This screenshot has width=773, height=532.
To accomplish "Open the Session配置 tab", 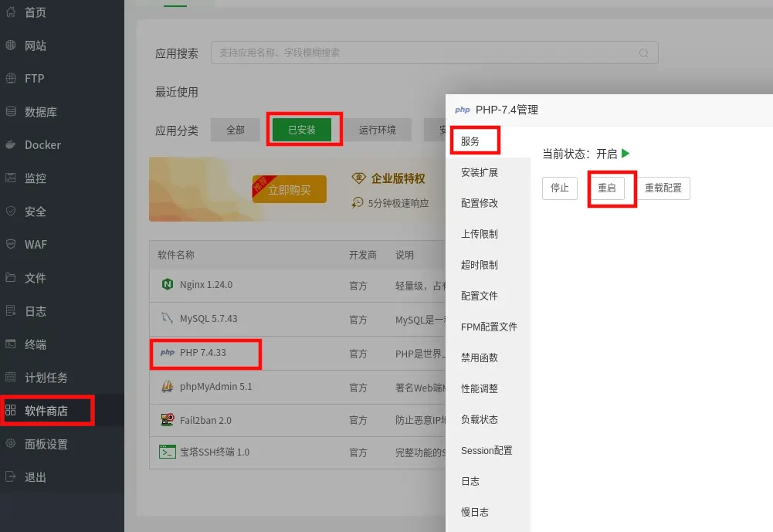I will pos(488,451).
